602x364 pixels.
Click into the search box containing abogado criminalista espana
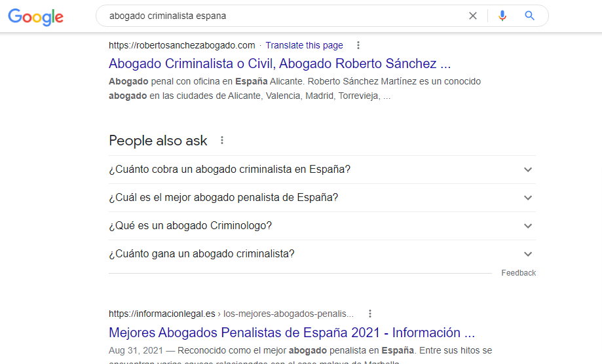click(282, 16)
